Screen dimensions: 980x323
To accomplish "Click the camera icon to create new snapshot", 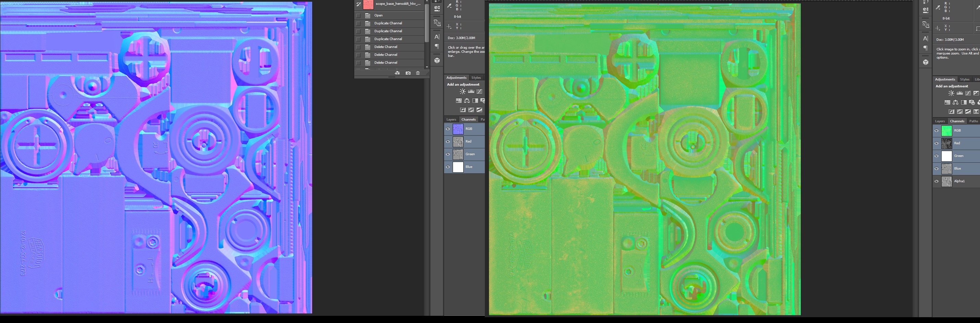I will pos(408,73).
